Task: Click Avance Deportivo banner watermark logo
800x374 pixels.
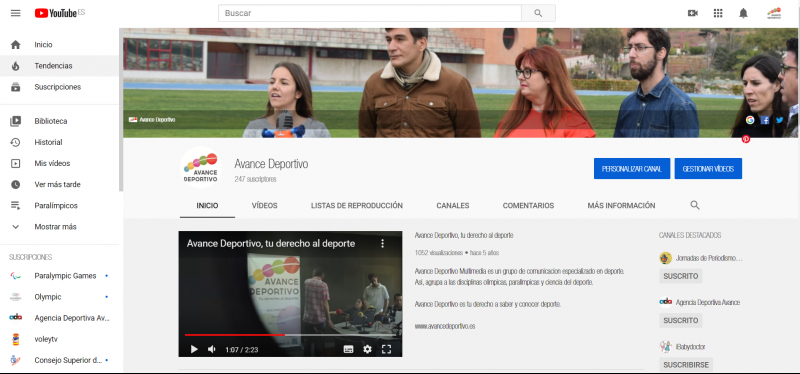Action: pos(152,119)
